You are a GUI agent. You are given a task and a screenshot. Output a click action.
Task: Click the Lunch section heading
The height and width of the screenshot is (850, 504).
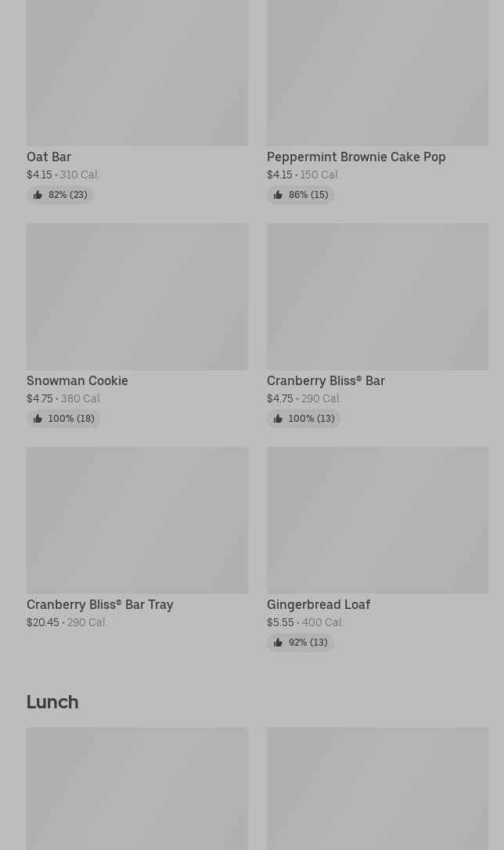(52, 701)
